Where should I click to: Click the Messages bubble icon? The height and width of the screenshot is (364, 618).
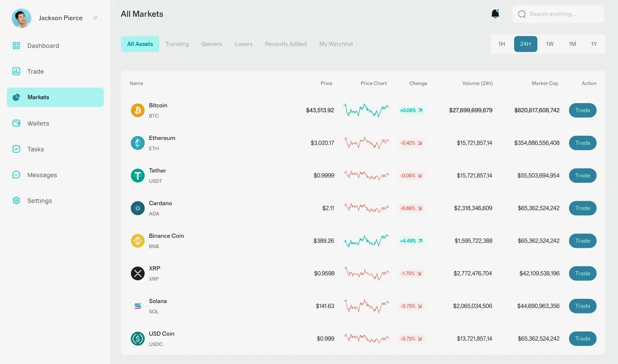pyautogui.click(x=16, y=175)
